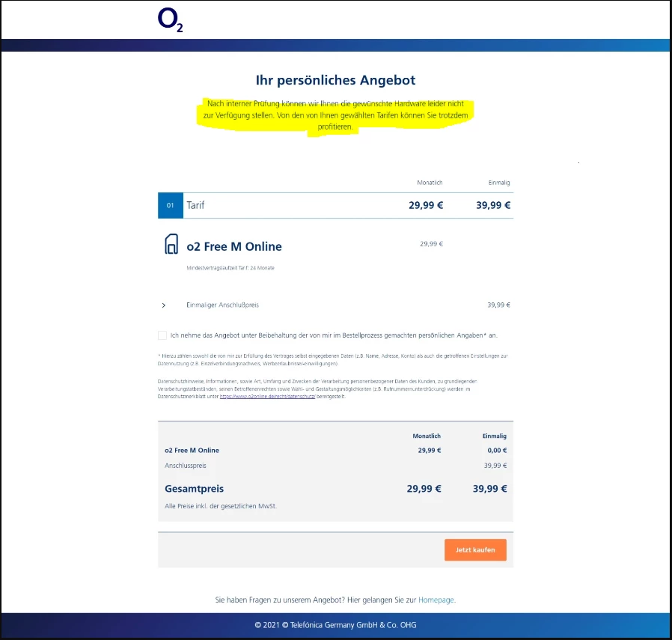Open the Homepage link
672x640 pixels.
pyautogui.click(x=436, y=600)
